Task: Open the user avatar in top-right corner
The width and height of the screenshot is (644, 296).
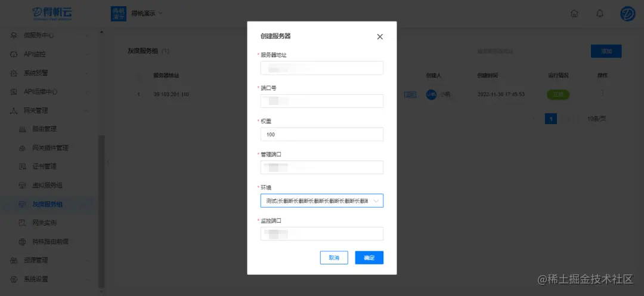Action: 627,14
